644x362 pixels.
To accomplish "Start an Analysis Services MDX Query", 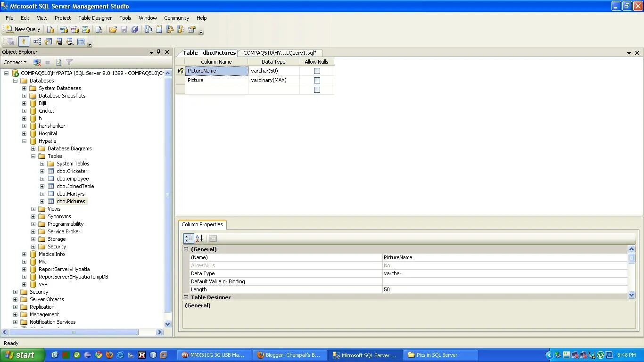I will pos(64,29).
